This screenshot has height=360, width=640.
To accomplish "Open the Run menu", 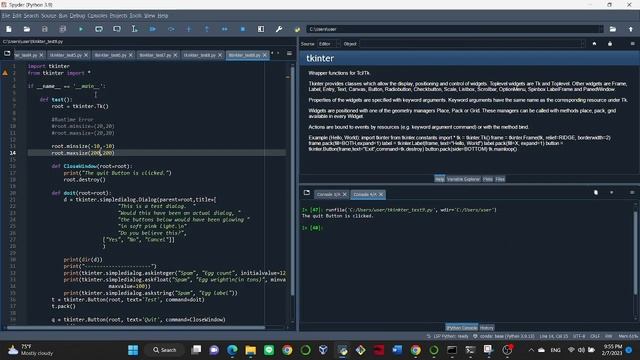I will (63, 16).
